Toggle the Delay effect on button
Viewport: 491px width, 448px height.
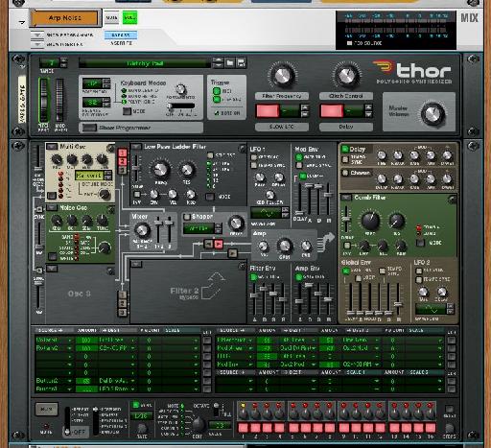345,149
